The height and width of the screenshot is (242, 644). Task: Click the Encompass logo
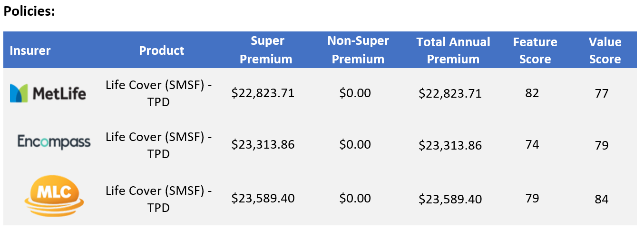[54, 142]
